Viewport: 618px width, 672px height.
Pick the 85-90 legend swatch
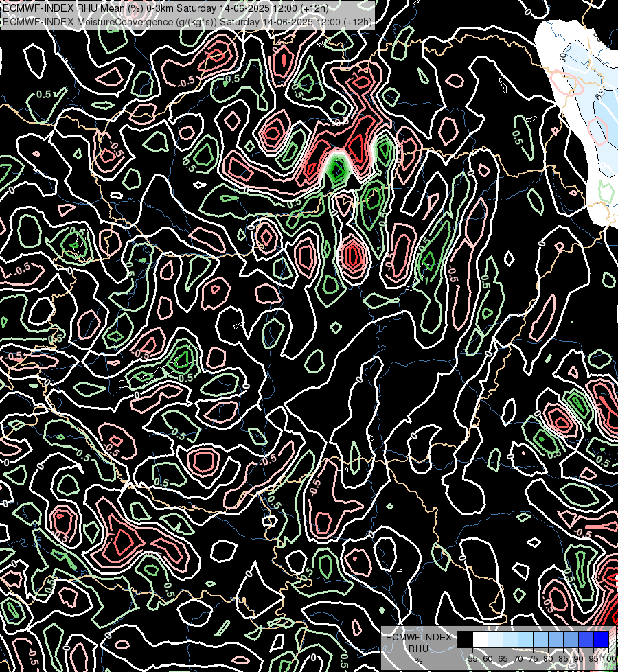(x=571, y=639)
